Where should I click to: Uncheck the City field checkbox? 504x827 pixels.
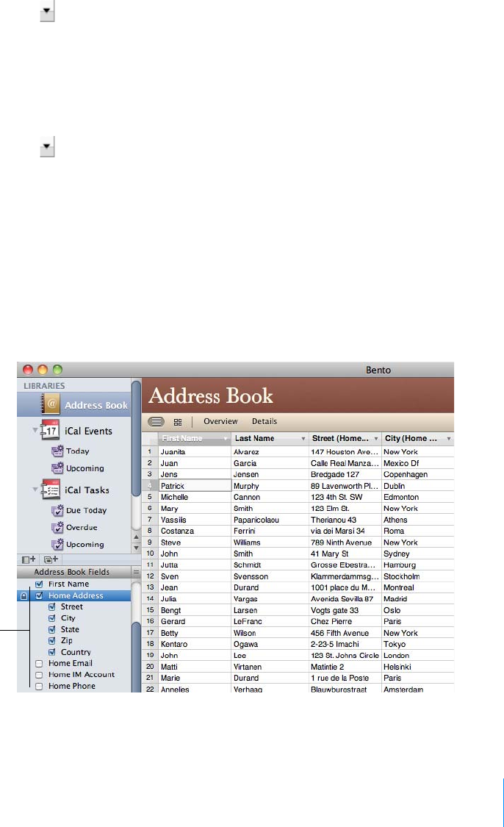tap(51, 618)
